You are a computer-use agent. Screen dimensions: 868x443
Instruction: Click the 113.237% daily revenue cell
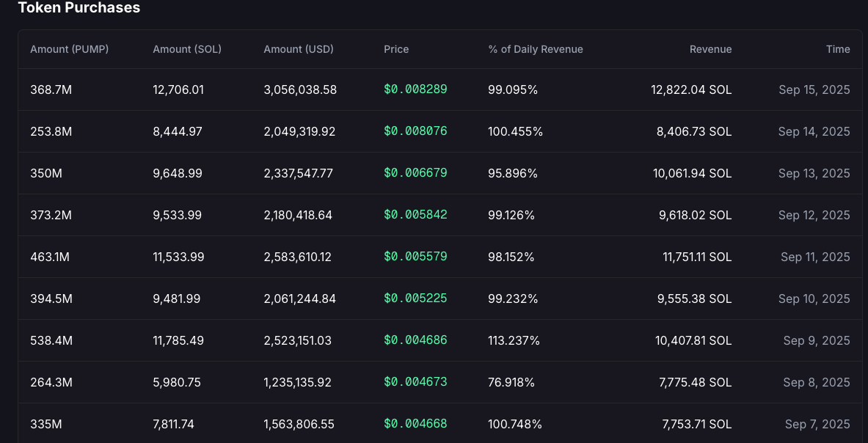click(514, 340)
